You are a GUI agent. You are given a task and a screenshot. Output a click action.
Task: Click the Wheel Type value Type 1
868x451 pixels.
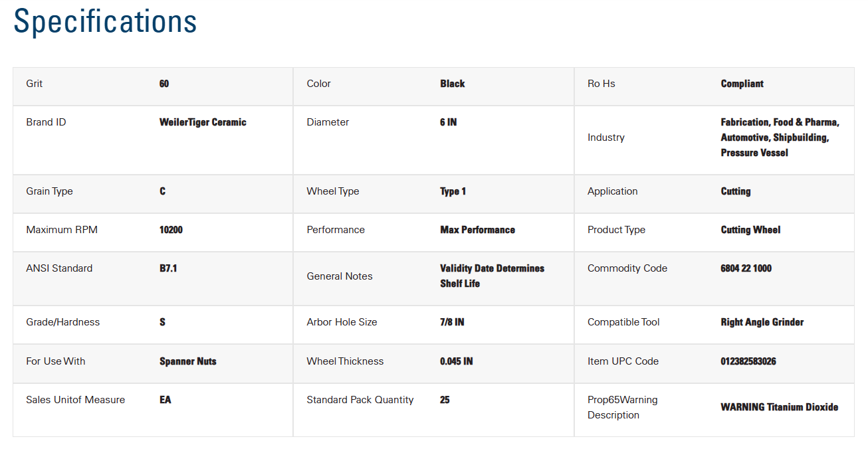tap(453, 191)
